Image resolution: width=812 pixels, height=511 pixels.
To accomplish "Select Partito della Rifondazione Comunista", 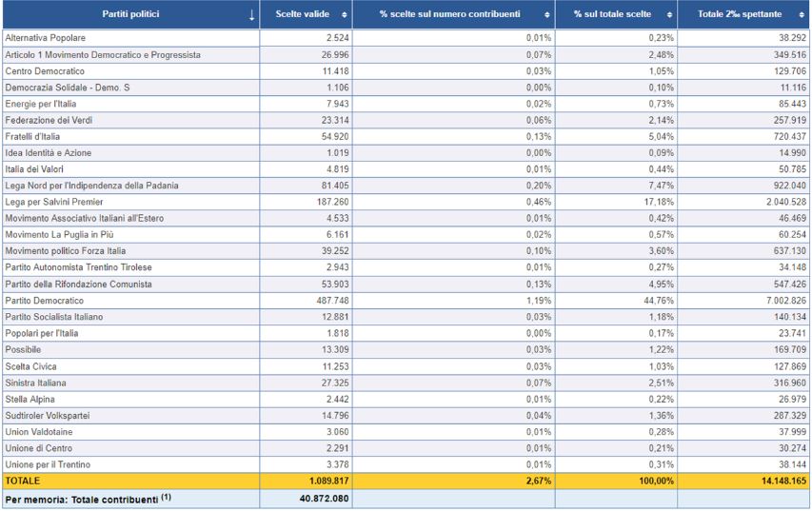I will tap(78, 285).
